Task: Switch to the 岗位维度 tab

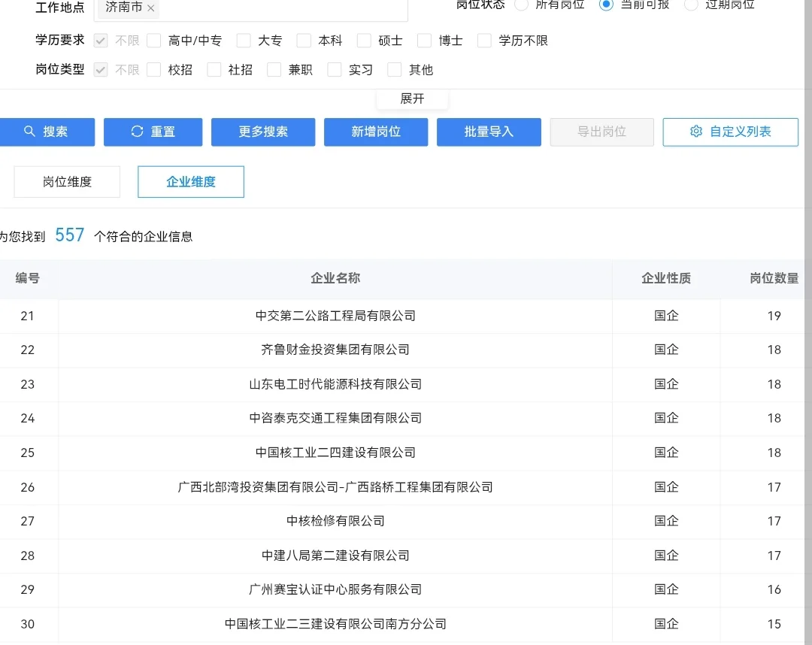Action: pyautogui.click(x=67, y=182)
